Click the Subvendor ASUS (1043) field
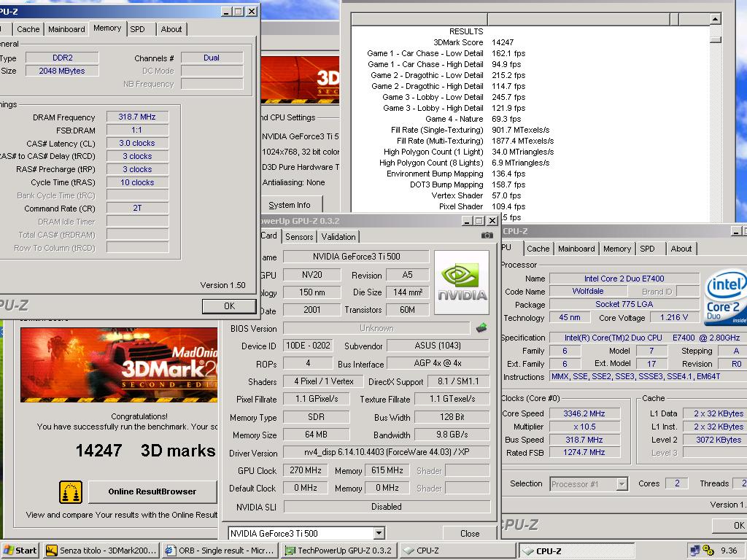This screenshot has width=747, height=560. coord(438,346)
